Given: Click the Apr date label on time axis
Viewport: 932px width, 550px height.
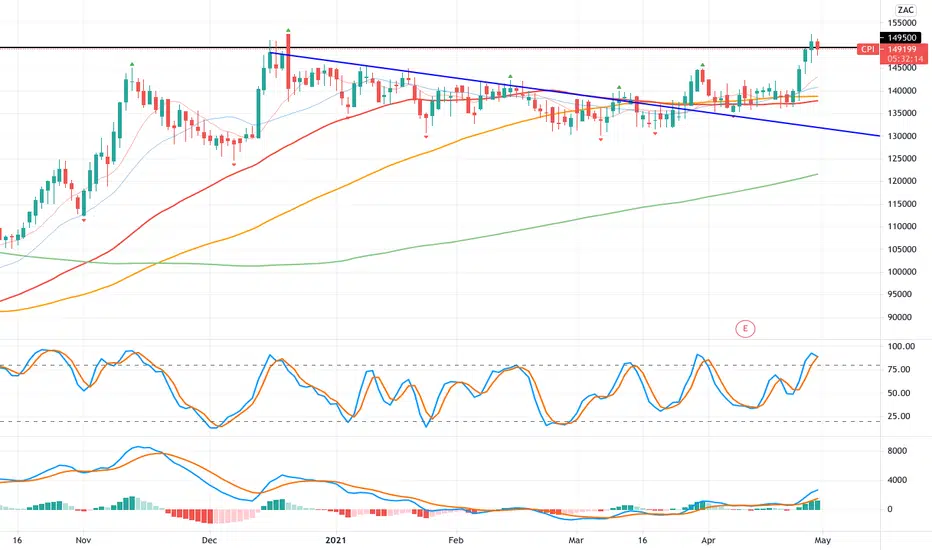Looking at the screenshot, I should (708, 540).
